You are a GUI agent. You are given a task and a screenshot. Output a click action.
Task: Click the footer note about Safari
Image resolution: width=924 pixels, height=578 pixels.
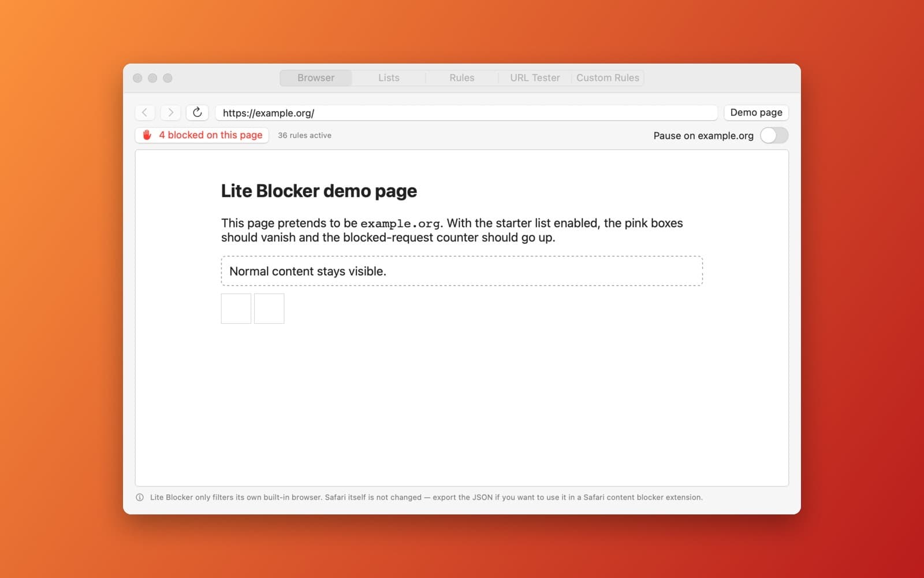point(426,497)
